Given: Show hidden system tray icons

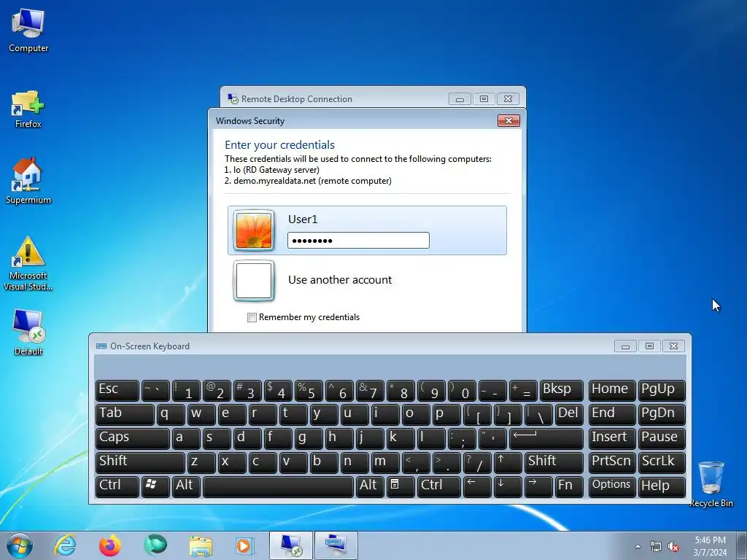Looking at the screenshot, I should pos(638,546).
